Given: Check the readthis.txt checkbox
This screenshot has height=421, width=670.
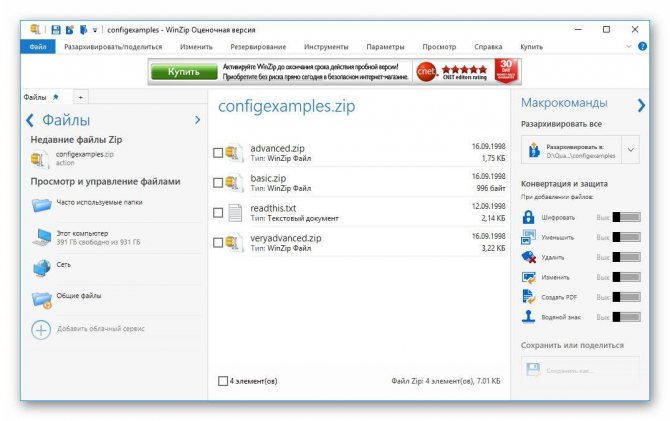Looking at the screenshot, I should 218,212.
